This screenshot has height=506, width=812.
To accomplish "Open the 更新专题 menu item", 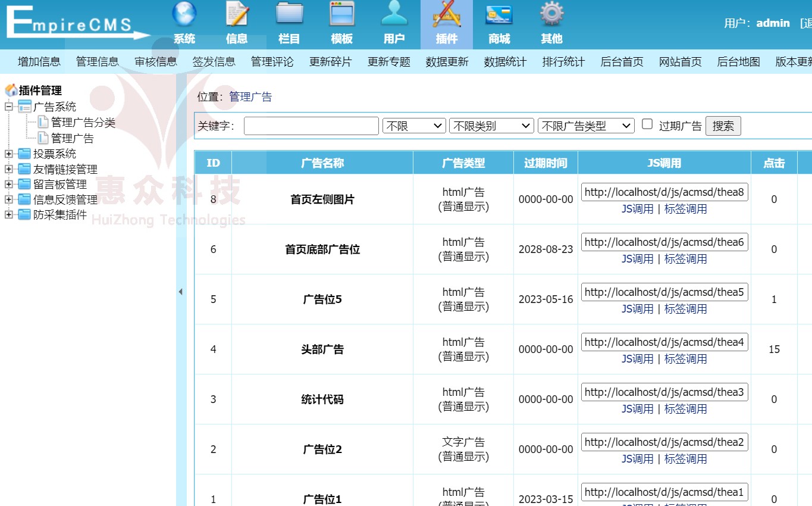I will (389, 62).
